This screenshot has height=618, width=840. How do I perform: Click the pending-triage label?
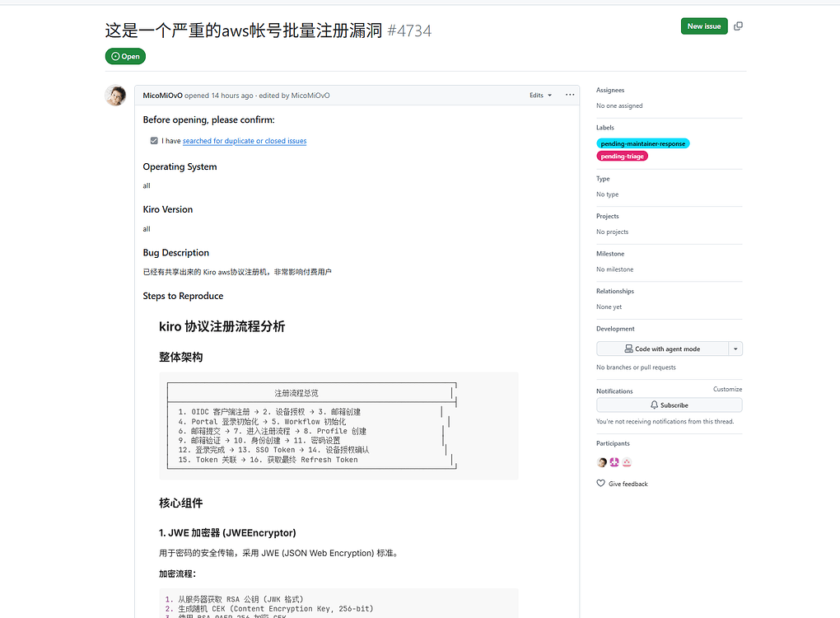point(622,157)
